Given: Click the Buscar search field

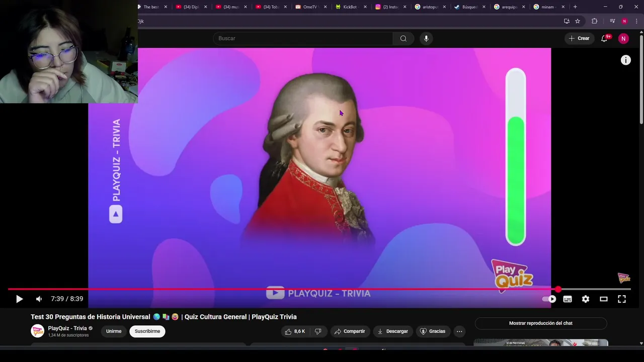Looking at the screenshot, I should (x=303, y=38).
